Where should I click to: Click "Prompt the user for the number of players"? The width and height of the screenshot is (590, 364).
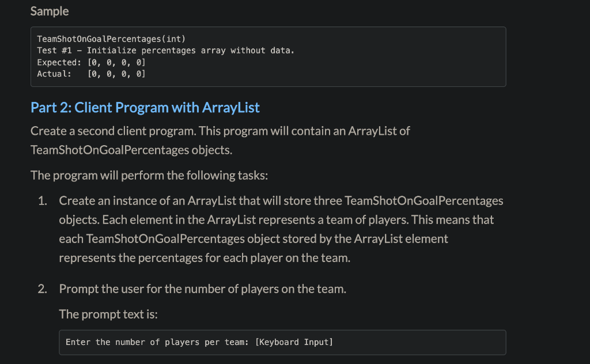pos(202,289)
